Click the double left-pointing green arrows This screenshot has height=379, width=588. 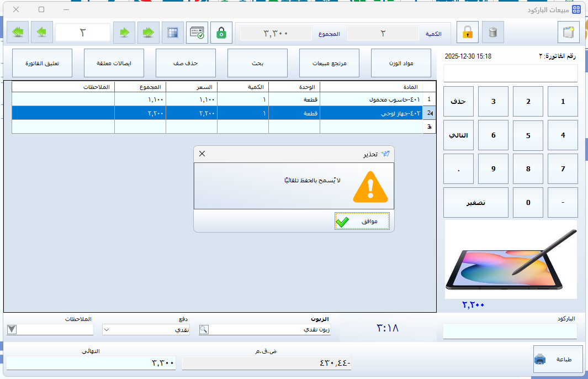[17, 33]
